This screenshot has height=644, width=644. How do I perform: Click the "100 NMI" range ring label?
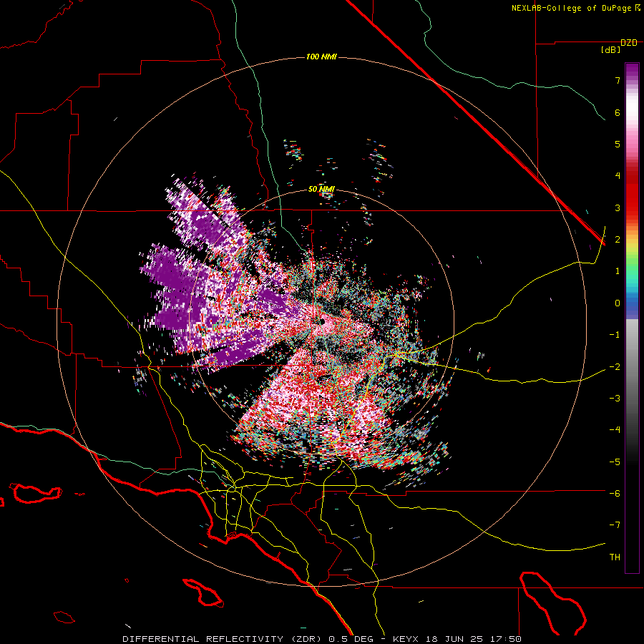(321, 57)
